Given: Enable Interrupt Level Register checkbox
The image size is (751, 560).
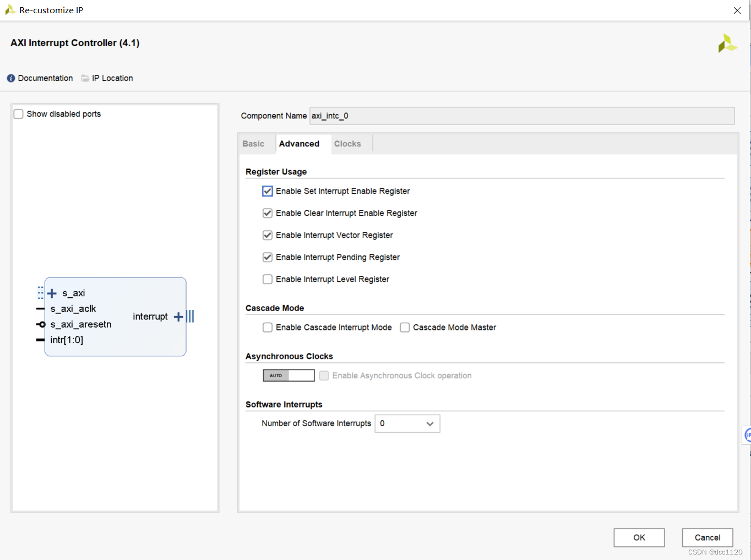Looking at the screenshot, I should (268, 279).
